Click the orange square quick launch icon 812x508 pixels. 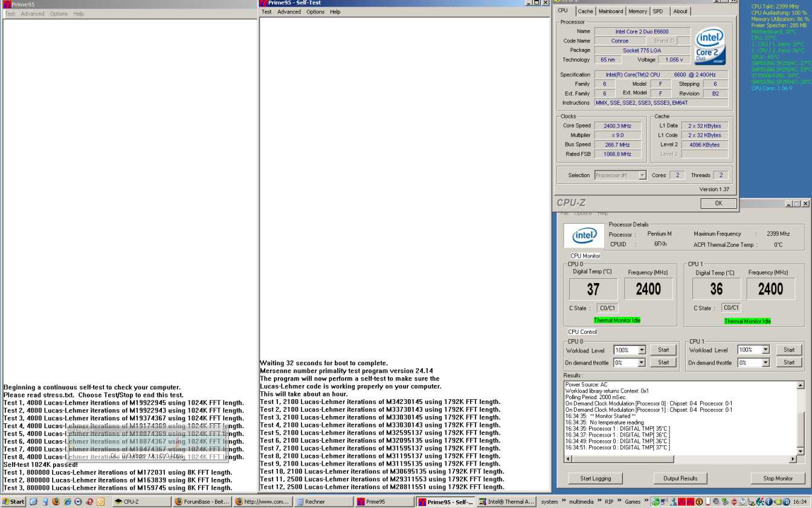click(x=100, y=501)
